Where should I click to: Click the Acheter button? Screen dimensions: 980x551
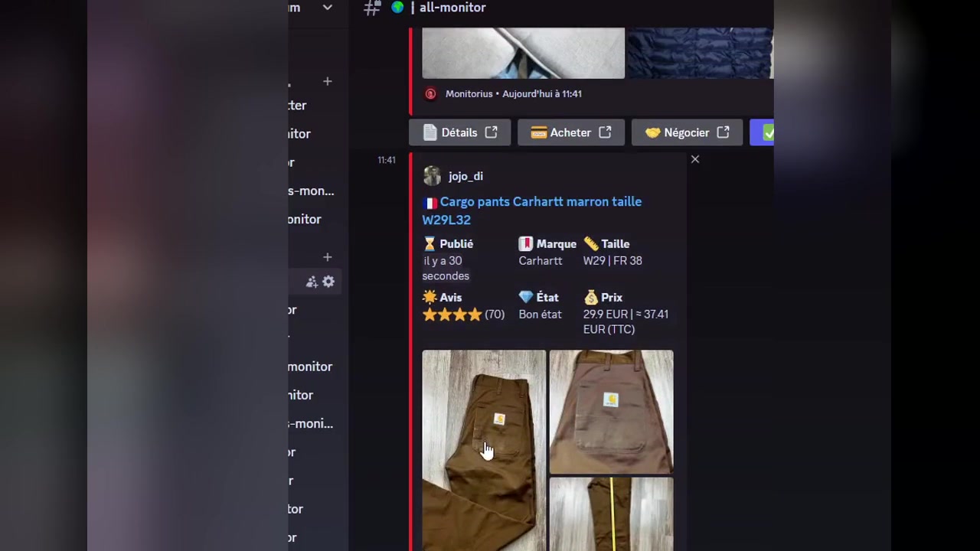pyautogui.click(x=571, y=132)
